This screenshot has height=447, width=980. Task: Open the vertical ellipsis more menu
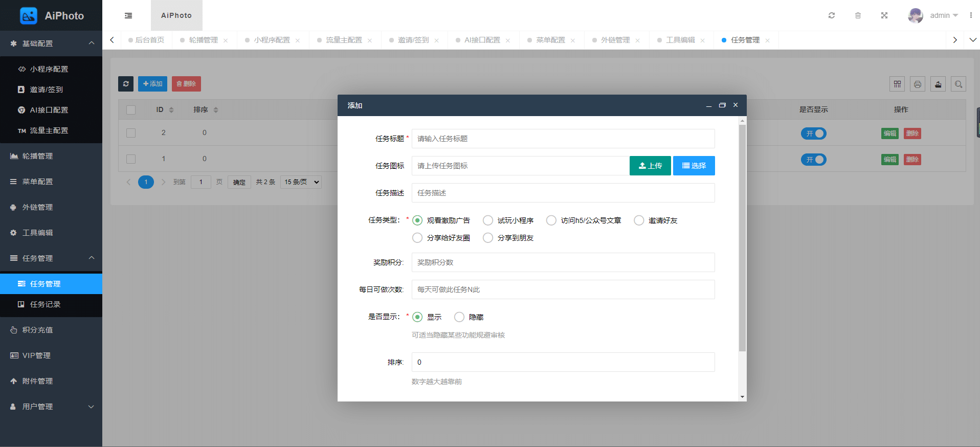point(971,15)
